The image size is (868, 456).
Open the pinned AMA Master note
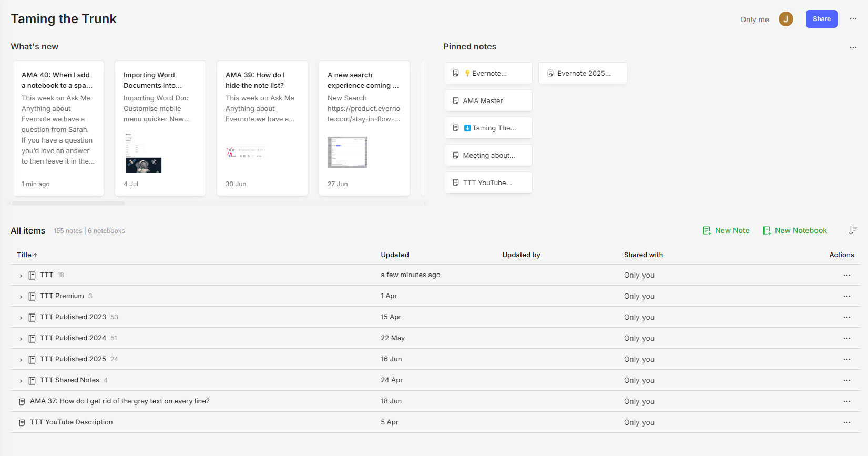[x=488, y=100]
